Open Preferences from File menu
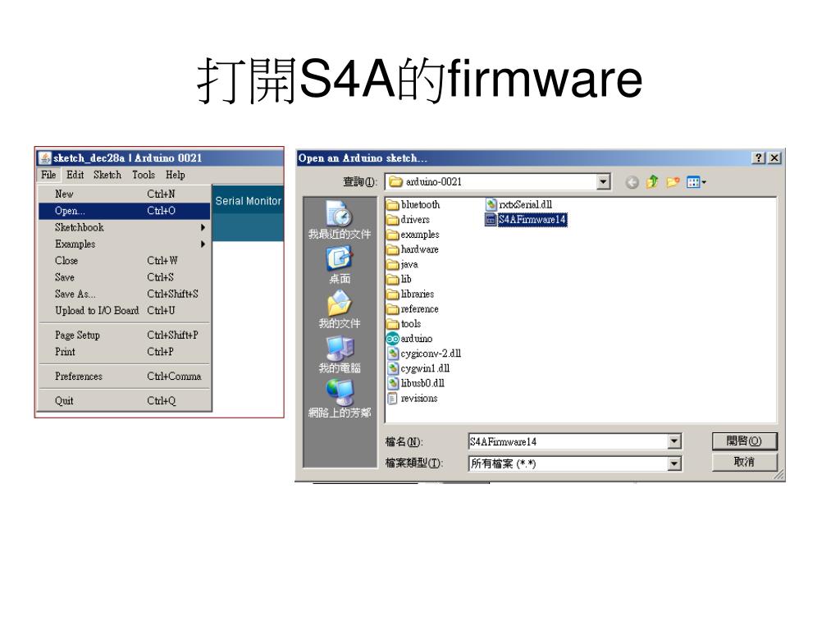 click(125, 376)
